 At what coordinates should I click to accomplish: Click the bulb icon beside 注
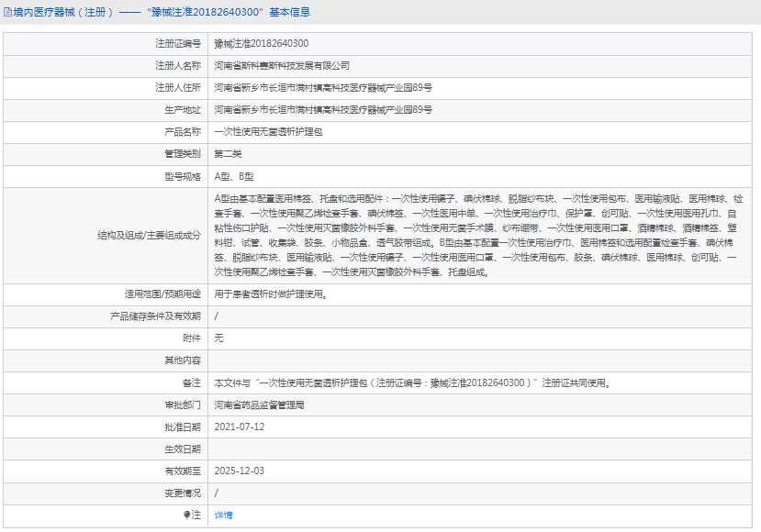click(187, 515)
